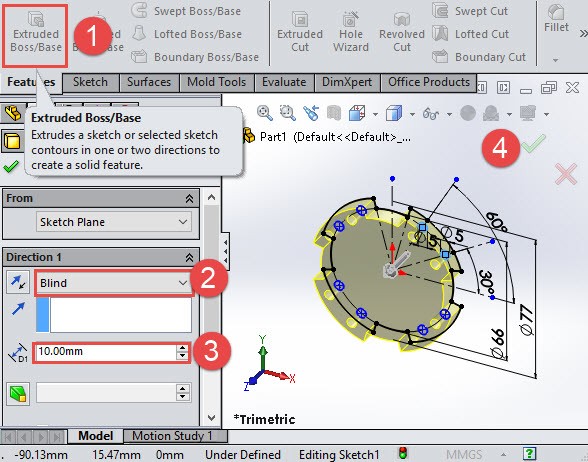Open the DimXpert tab
The height and width of the screenshot is (462, 588).
(347, 82)
